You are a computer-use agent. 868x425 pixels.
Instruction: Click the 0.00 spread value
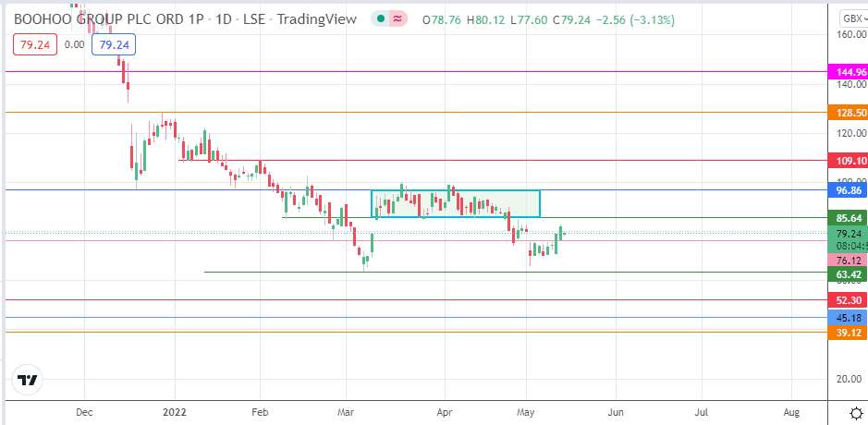(74, 45)
